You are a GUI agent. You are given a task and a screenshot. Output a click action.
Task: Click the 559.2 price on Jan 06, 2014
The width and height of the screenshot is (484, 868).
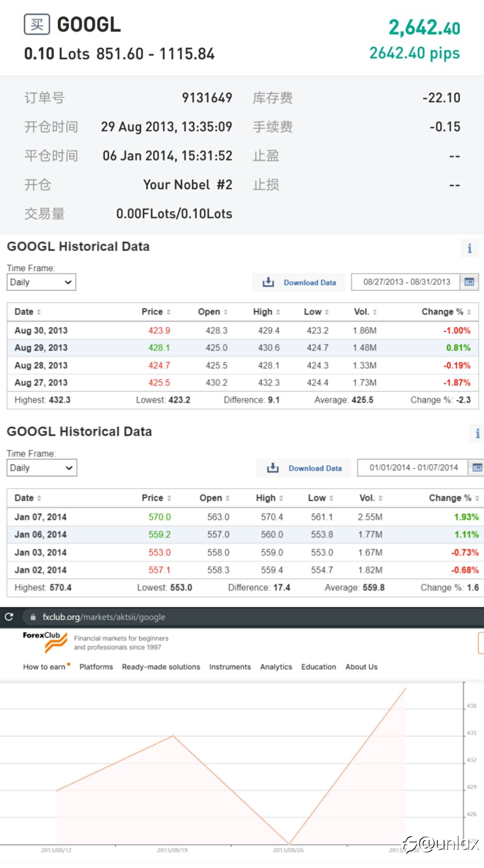click(160, 534)
